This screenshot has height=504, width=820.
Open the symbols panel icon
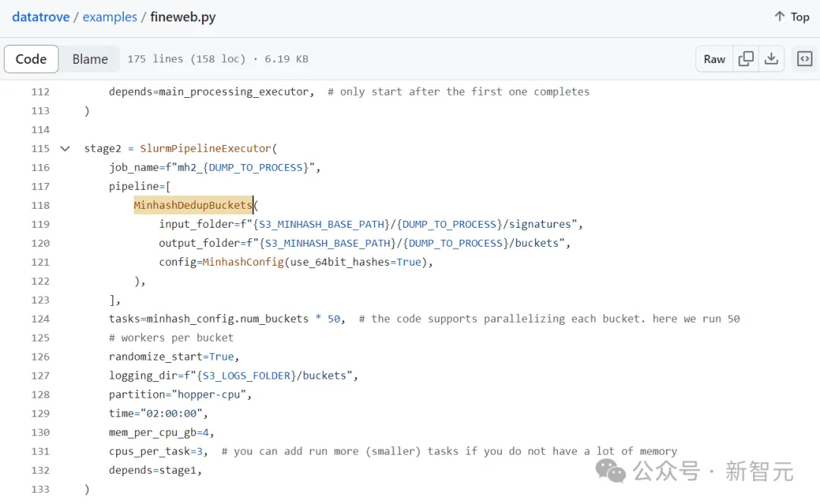(x=804, y=58)
